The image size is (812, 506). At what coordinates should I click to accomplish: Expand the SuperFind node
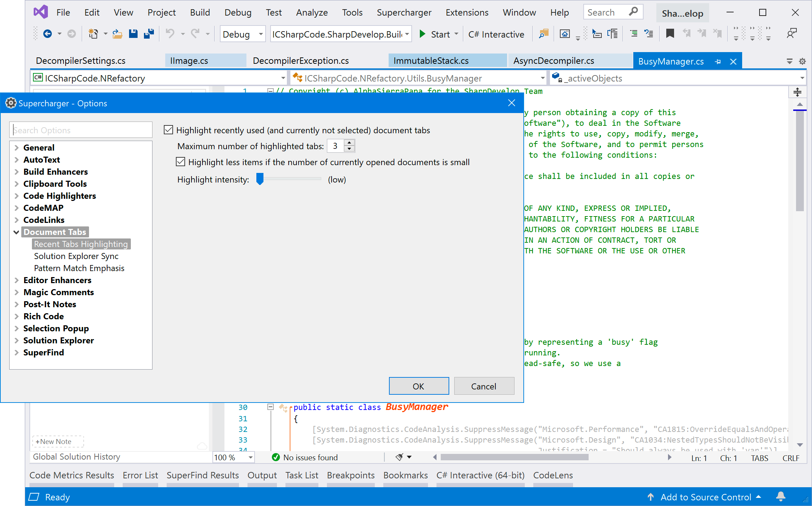pos(16,352)
